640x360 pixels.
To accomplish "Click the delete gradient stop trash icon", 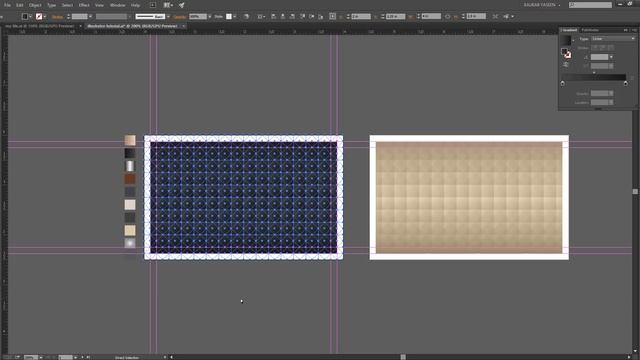I will coord(632,78).
